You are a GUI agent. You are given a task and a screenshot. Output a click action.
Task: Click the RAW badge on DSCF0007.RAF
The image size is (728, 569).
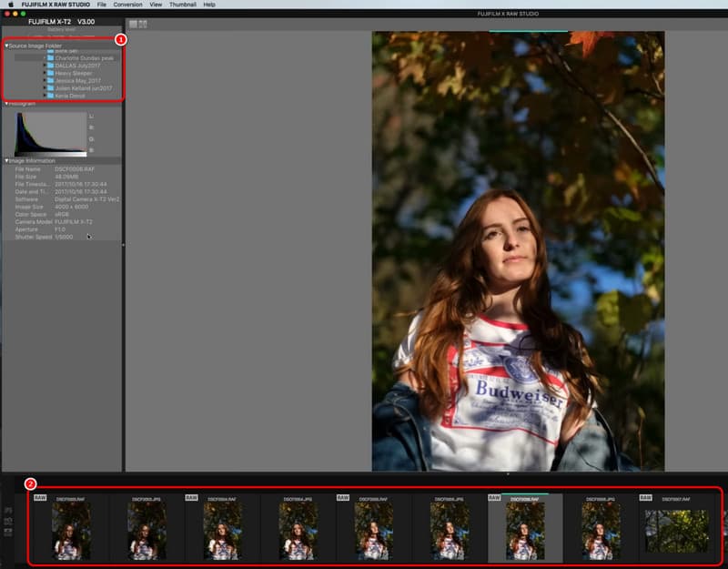point(646,497)
